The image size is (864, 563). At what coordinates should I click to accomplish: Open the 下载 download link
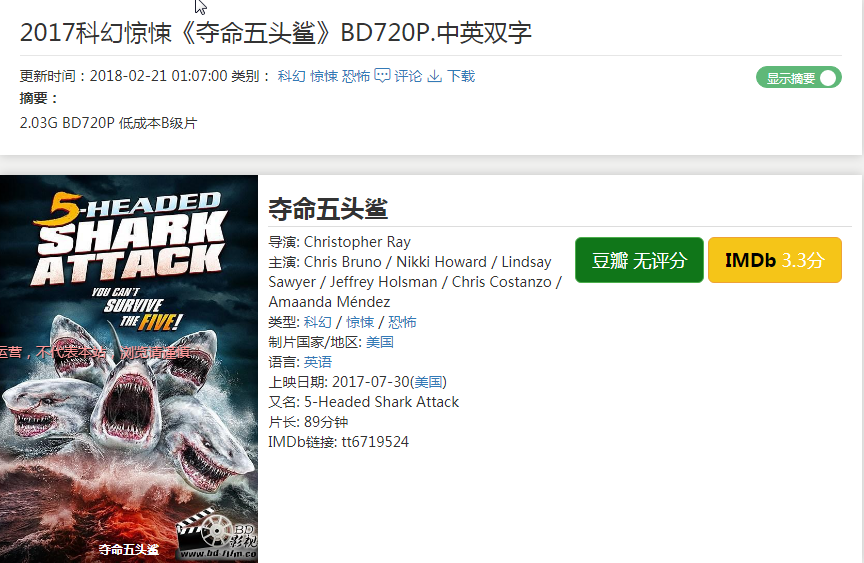(x=461, y=76)
